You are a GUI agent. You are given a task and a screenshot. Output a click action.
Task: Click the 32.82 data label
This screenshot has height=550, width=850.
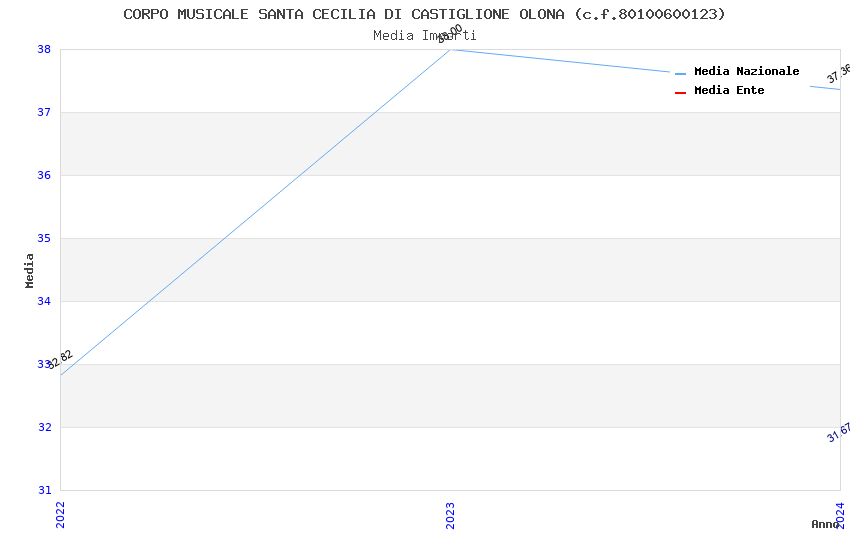click(x=59, y=359)
